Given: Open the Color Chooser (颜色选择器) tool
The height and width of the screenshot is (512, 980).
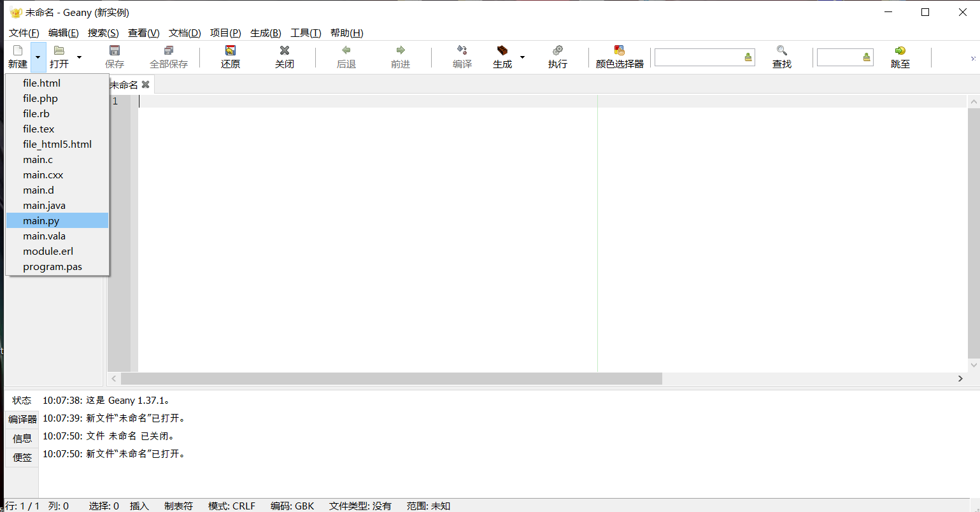Looking at the screenshot, I should [618, 56].
